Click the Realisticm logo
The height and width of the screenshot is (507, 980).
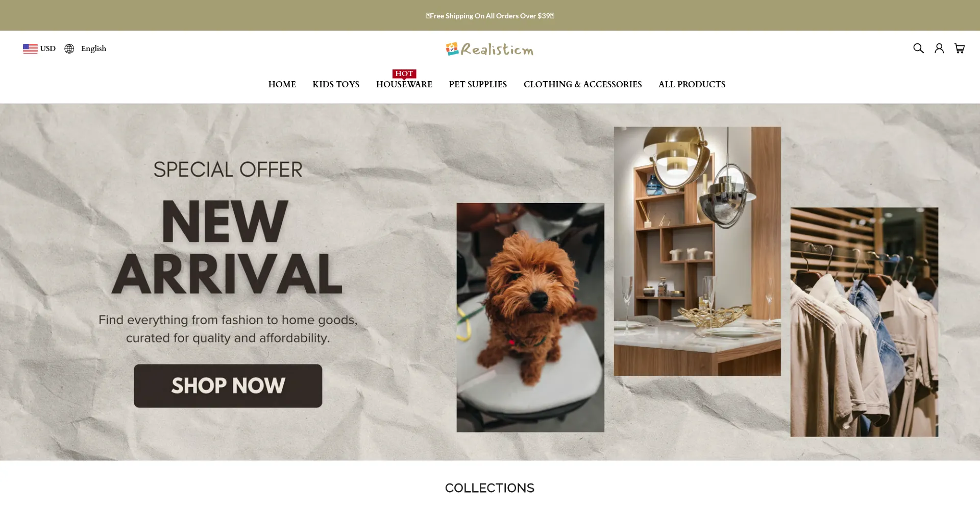coord(489,49)
